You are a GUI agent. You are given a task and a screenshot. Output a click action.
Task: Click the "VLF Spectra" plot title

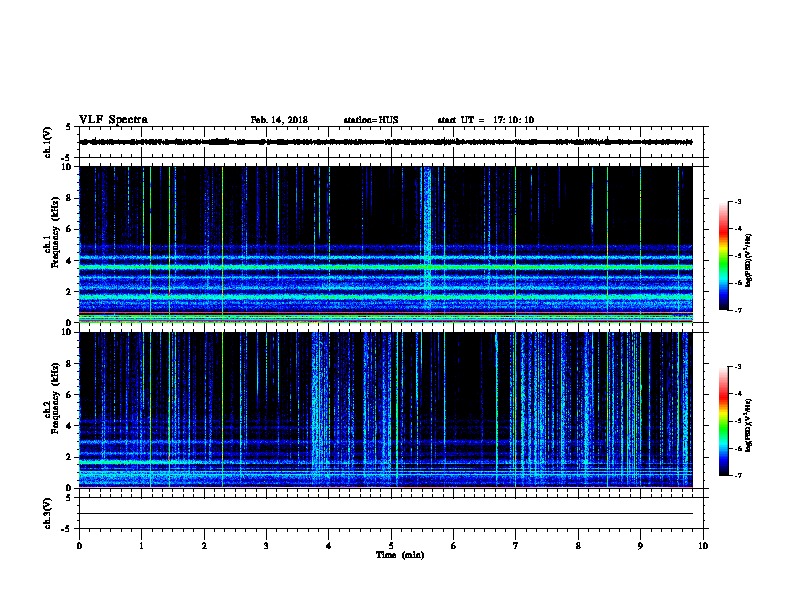113,120
